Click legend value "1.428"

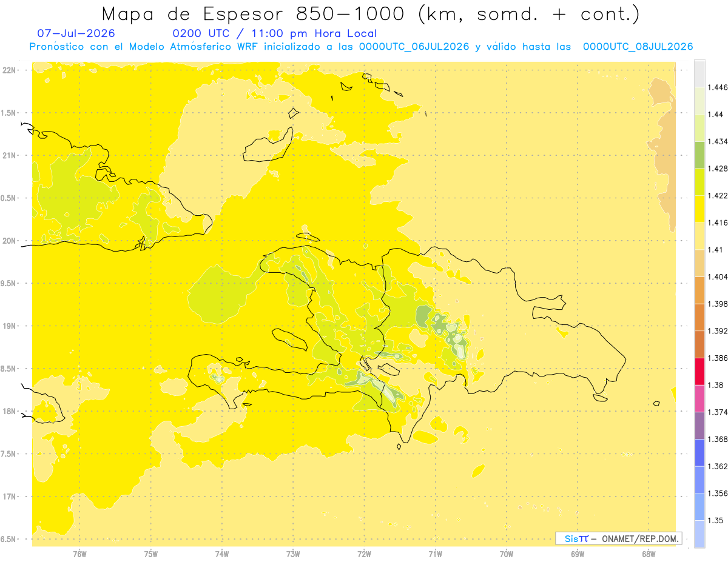pos(718,169)
